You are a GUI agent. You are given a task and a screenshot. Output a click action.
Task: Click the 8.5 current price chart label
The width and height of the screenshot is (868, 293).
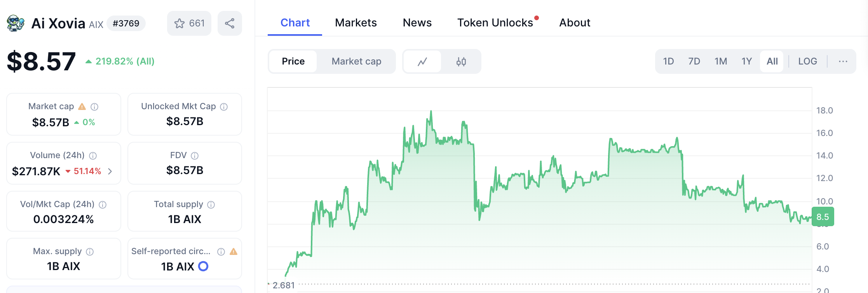coord(823,217)
